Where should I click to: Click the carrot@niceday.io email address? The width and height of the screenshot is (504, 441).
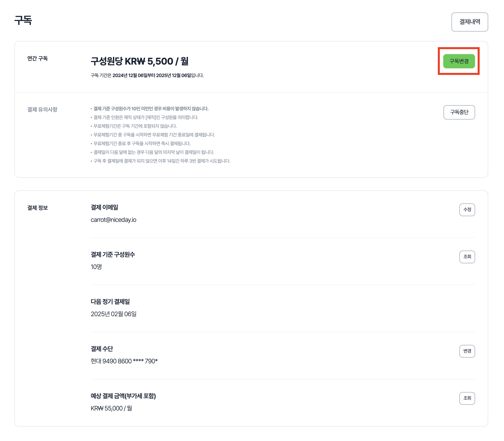point(114,220)
